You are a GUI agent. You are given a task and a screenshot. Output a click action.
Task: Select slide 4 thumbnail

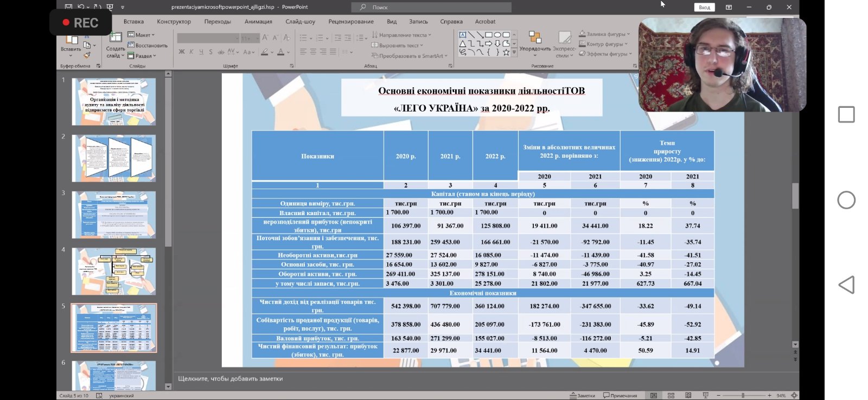(114, 272)
